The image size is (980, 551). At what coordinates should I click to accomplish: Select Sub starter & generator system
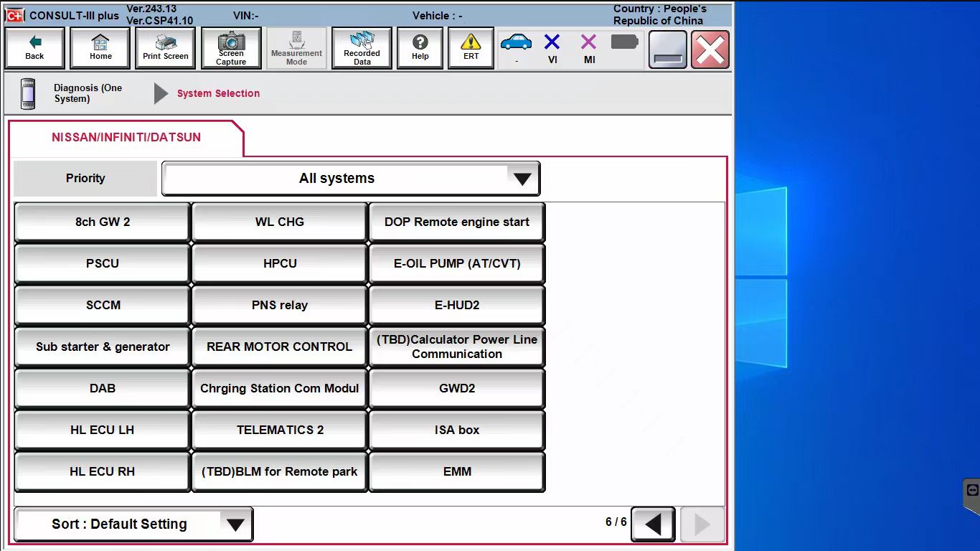click(x=103, y=347)
